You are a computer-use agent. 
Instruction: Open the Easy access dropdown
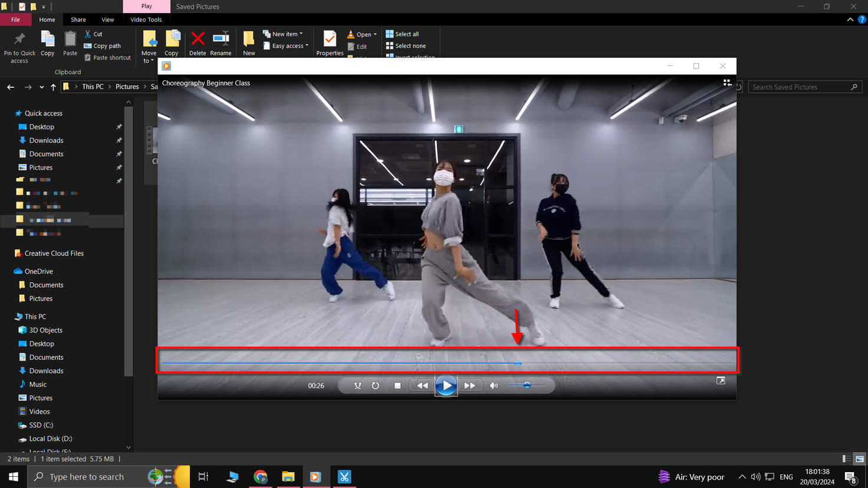point(286,46)
